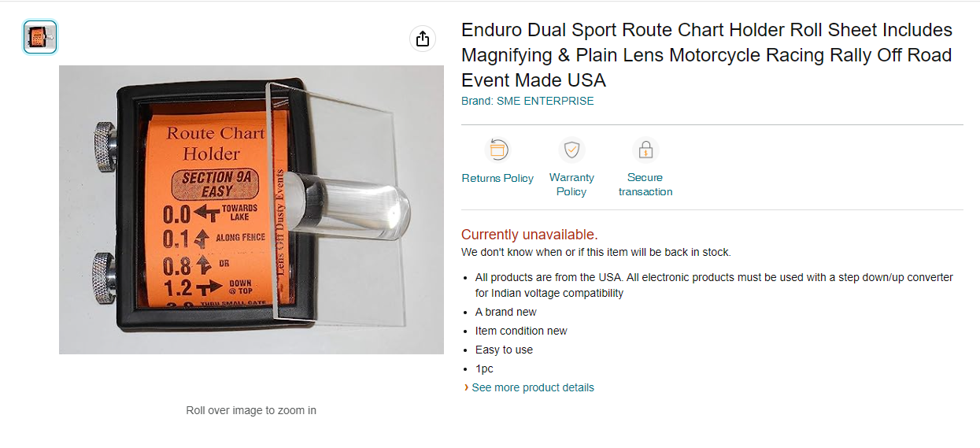Open the Warranty Policy text link
The height and width of the screenshot is (448, 980).
tap(571, 184)
